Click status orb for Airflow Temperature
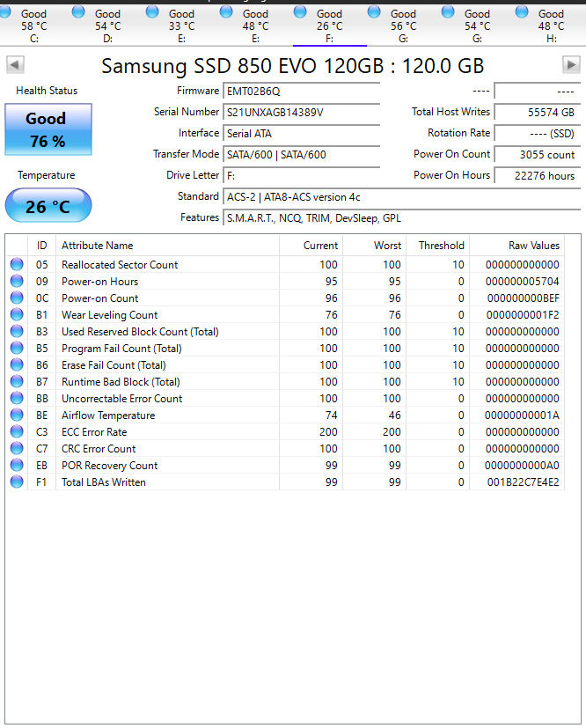 [x=17, y=415]
